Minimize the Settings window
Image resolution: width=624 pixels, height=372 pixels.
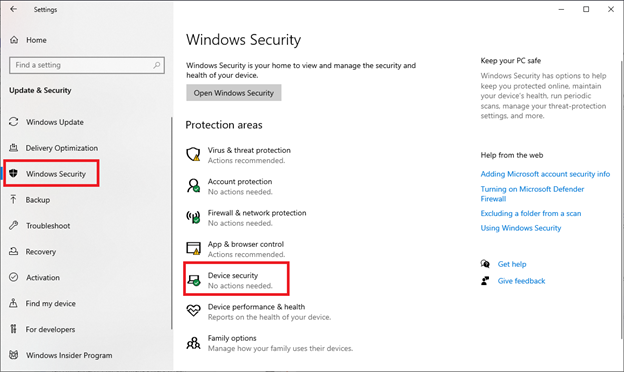(x=561, y=9)
